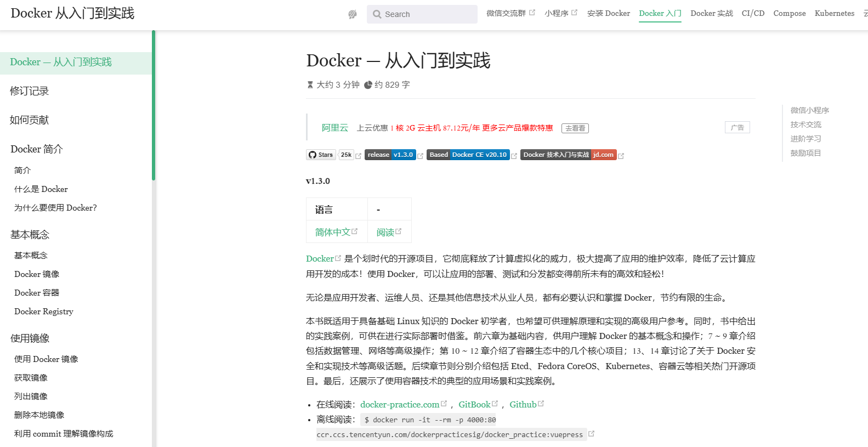Open GitBook reading link
This screenshot has height=447, width=868.
tap(474, 405)
